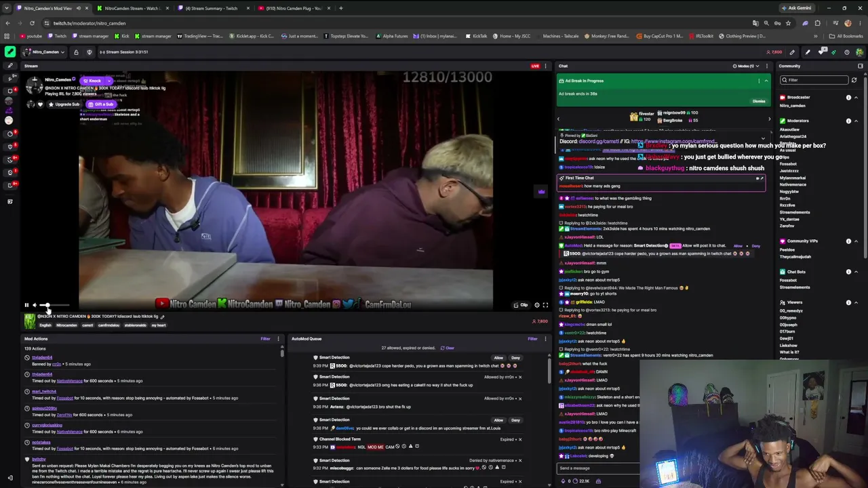Adjust the stream player volume slider
Image resolution: width=868 pixels, height=488 pixels.
click(54, 305)
